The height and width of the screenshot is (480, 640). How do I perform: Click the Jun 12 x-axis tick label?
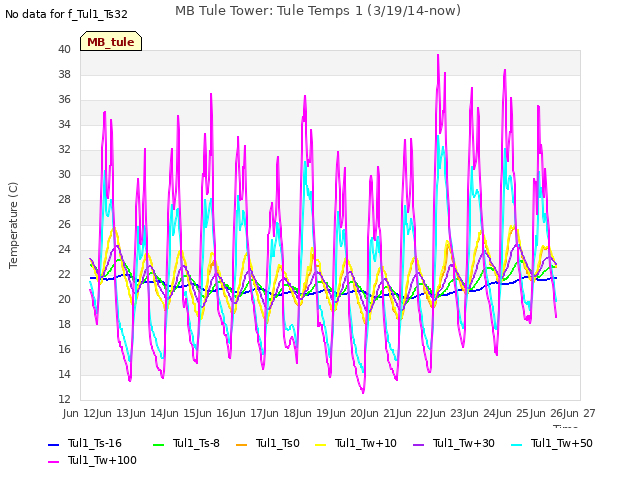click(x=79, y=413)
